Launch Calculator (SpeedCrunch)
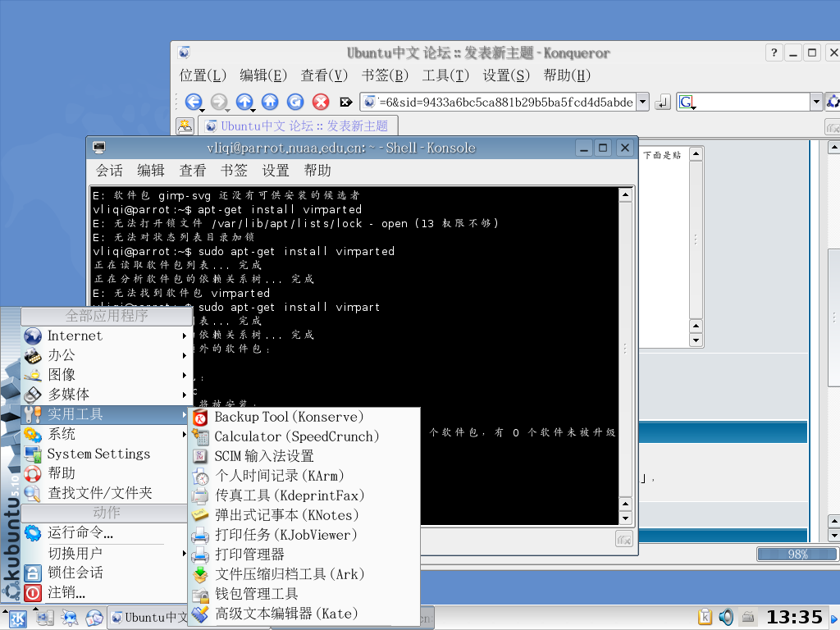The width and height of the screenshot is (840, 630). [x=304, y=436]
